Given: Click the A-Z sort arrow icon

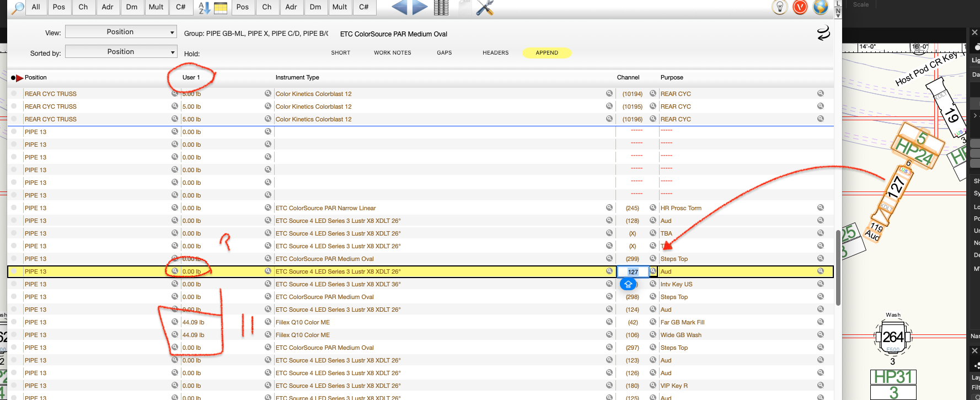Looking at the screenshot, I should [204, 8].
